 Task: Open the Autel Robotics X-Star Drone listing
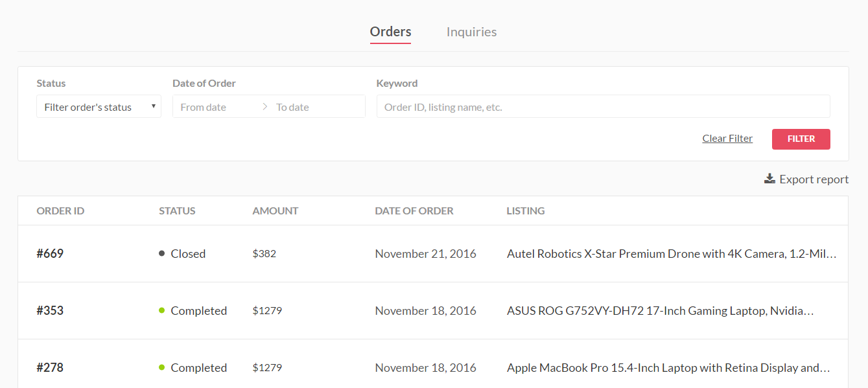click(672, 254)
